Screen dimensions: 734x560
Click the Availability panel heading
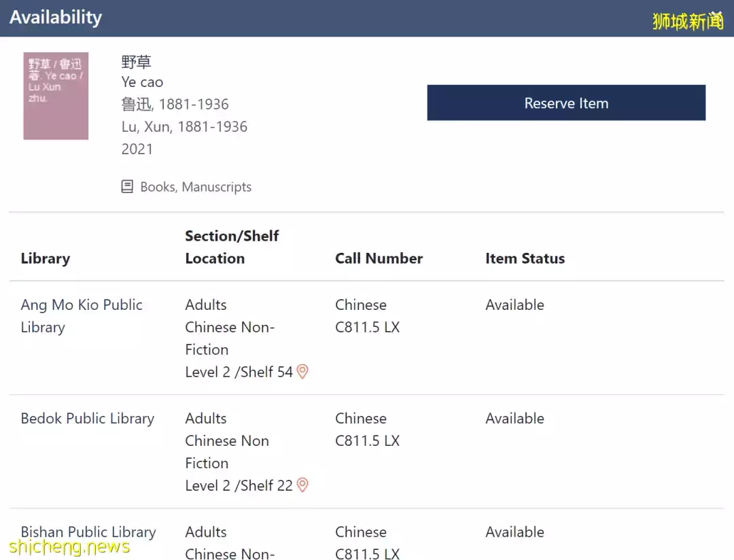click(56, 17)
